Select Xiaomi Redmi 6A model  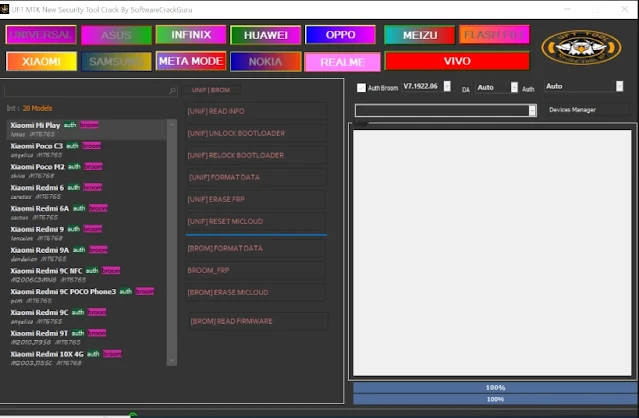pos(86,212)
